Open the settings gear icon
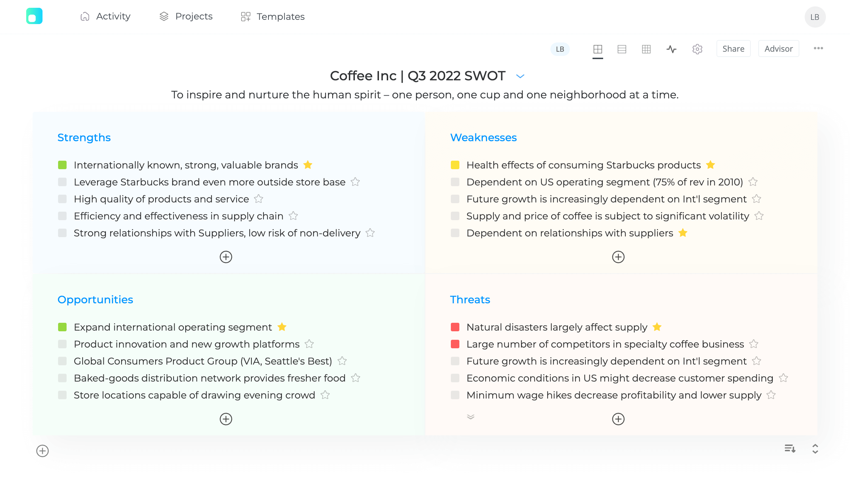This screenshot has height=504, width=850. 697,49
